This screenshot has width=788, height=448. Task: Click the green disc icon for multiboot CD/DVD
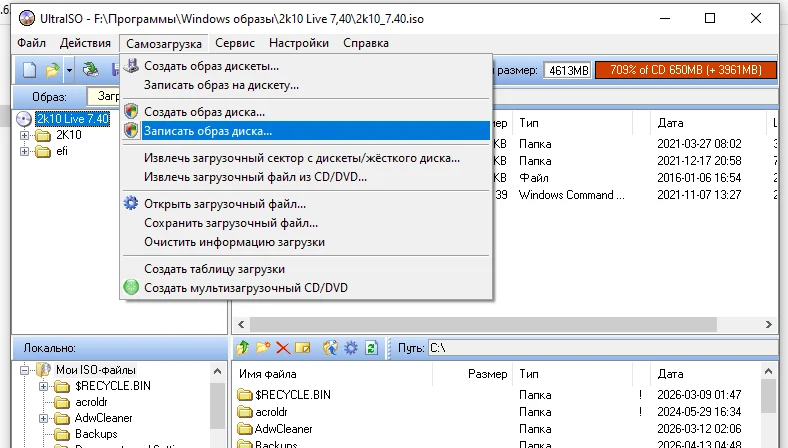(x=130, y=288)
